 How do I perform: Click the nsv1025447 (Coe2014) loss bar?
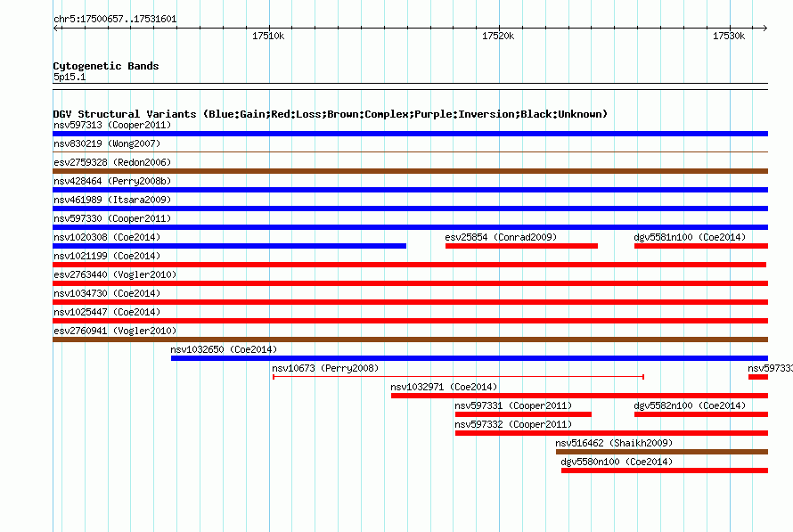[410, 321]
